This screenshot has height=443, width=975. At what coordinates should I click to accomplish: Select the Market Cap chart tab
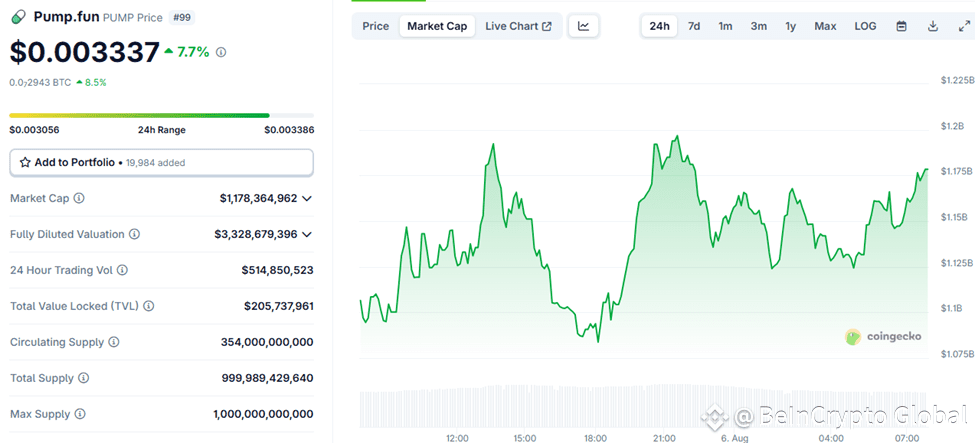click(437, 26)
